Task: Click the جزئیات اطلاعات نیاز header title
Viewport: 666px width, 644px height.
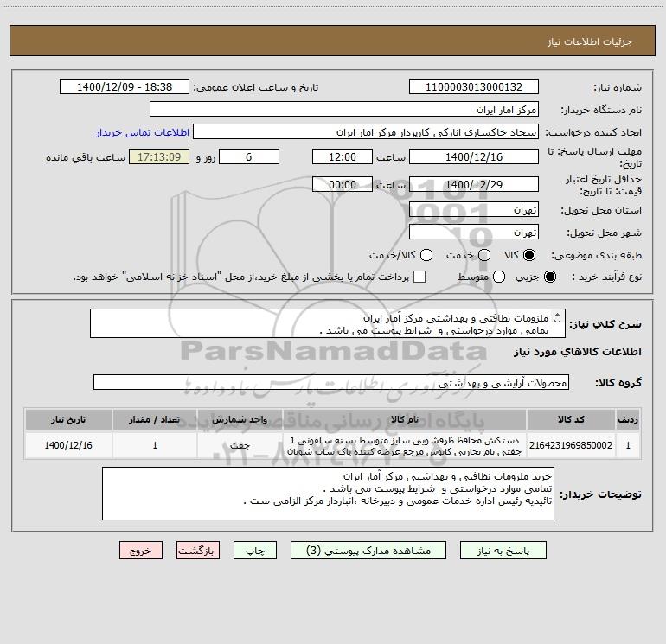Action: click(x=589, y=41)
